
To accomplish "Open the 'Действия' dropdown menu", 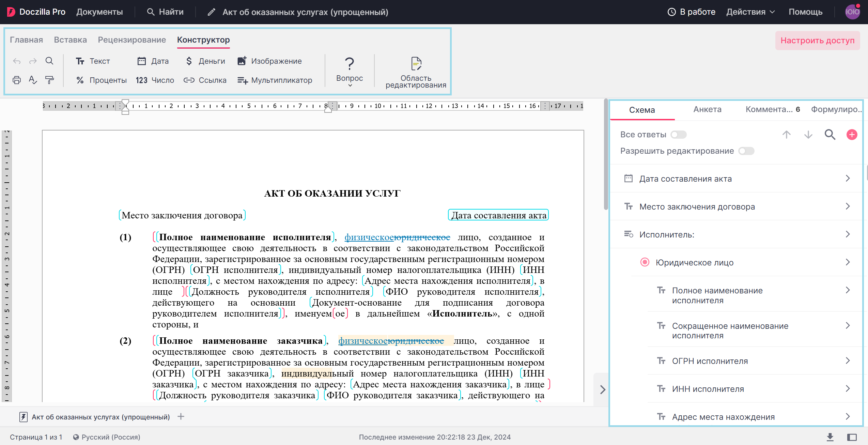I will (750, 12).
